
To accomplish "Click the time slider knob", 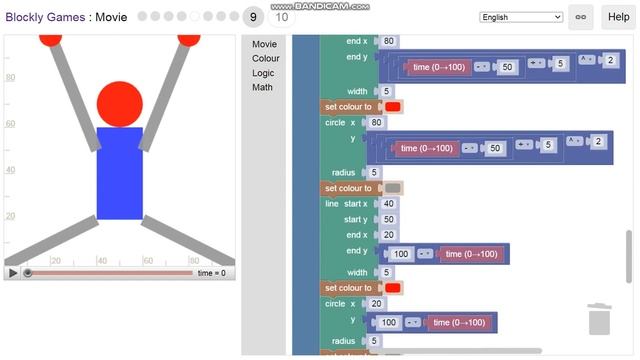I will coord(27,273).
